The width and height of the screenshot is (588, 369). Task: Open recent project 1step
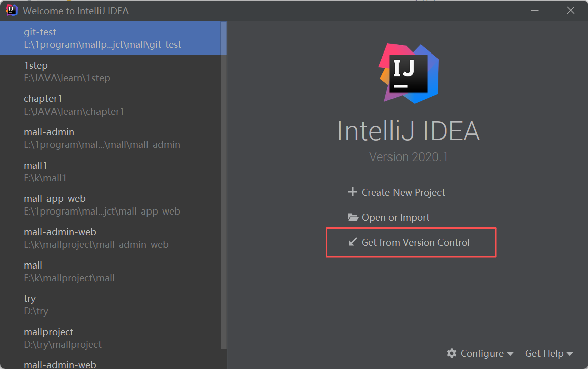(111, 71)
